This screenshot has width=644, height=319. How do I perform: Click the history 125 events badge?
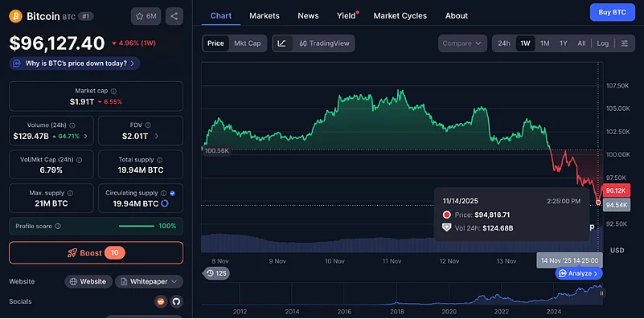point(216,273)
